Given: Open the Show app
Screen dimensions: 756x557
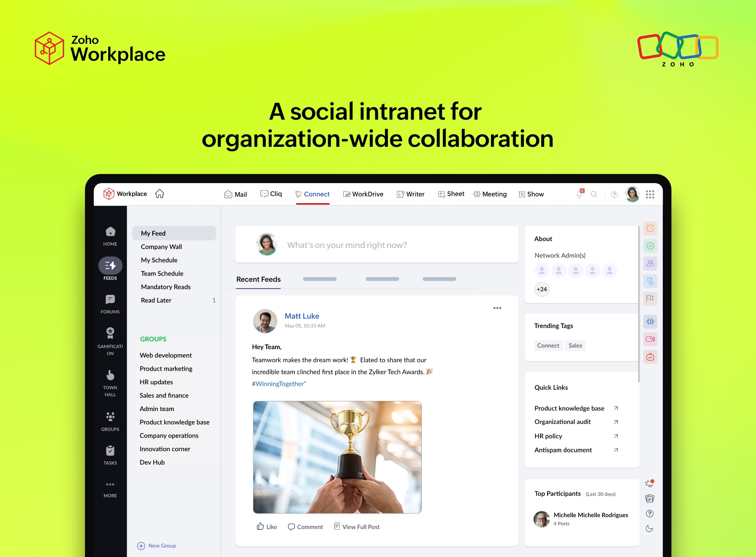Looking at the screenshot, I should (x=531, y=194).
